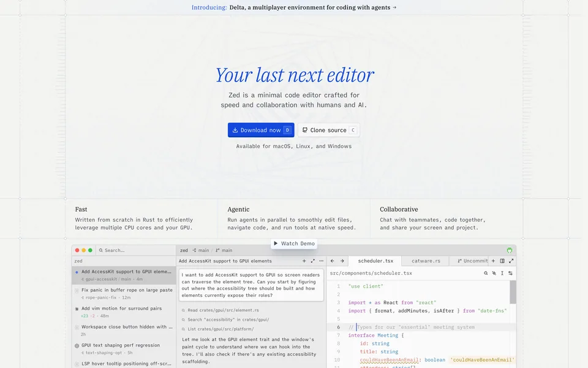Click the Read crates/gpui/src/element.rs tool call
The width and height of the screenshot is (588, 368).
point(221,310)
